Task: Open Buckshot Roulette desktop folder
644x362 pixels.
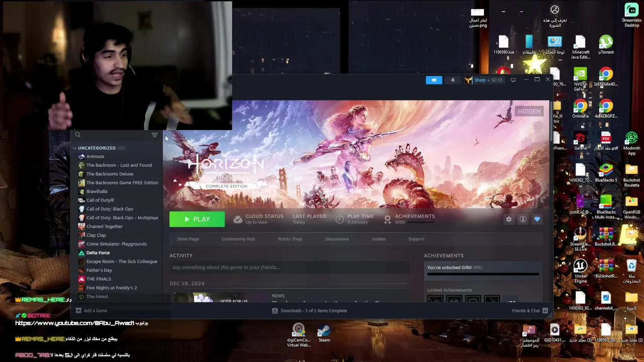Action: [631, 175]
